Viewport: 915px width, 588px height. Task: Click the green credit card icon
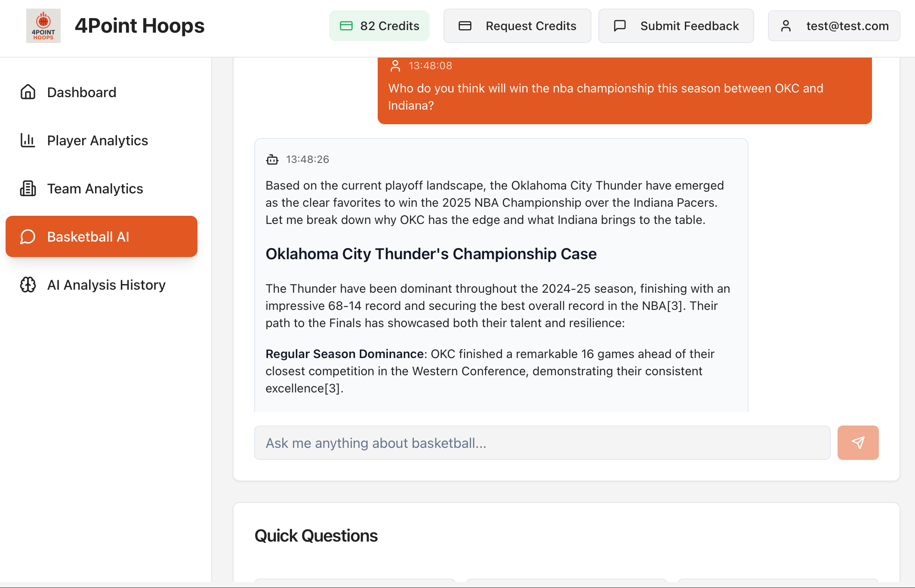click(346, 26)
